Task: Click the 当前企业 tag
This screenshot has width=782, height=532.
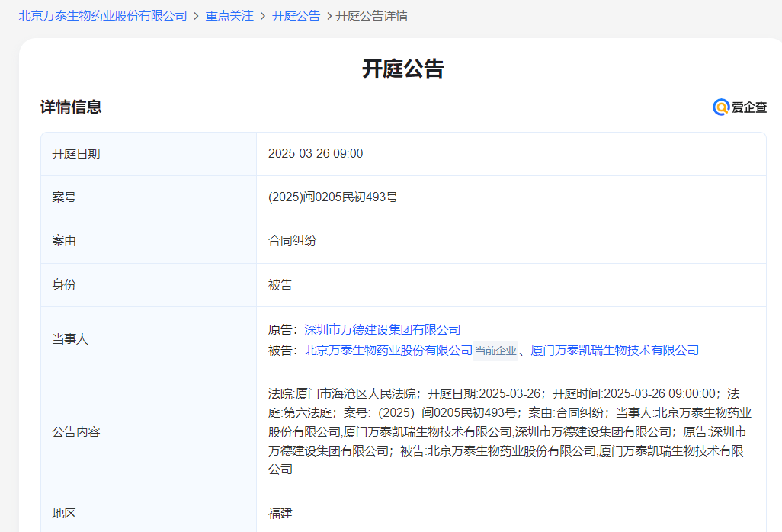Action: click(x=495, y=351)
